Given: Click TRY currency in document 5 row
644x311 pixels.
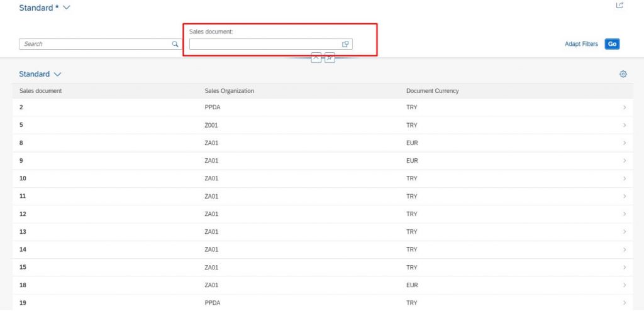Looking at the screenshot, I should [411, 125].
